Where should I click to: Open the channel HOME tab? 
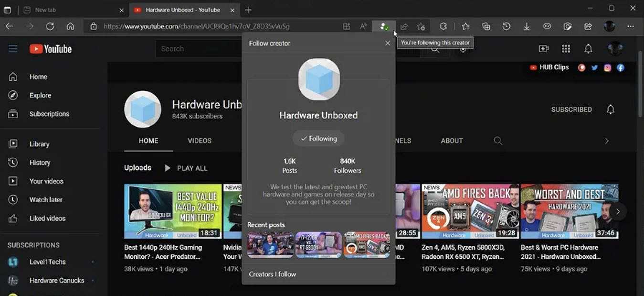[148, 141]
